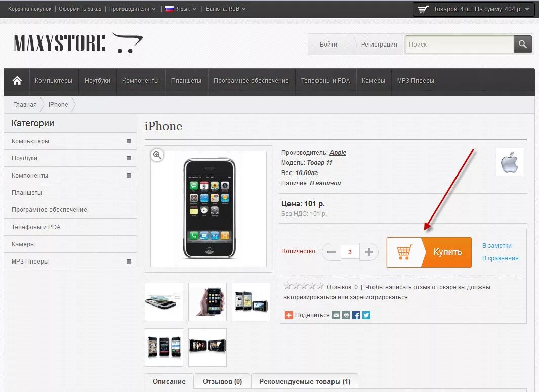
Task: Increase quantity with plus button
Action: coord(369,252)
